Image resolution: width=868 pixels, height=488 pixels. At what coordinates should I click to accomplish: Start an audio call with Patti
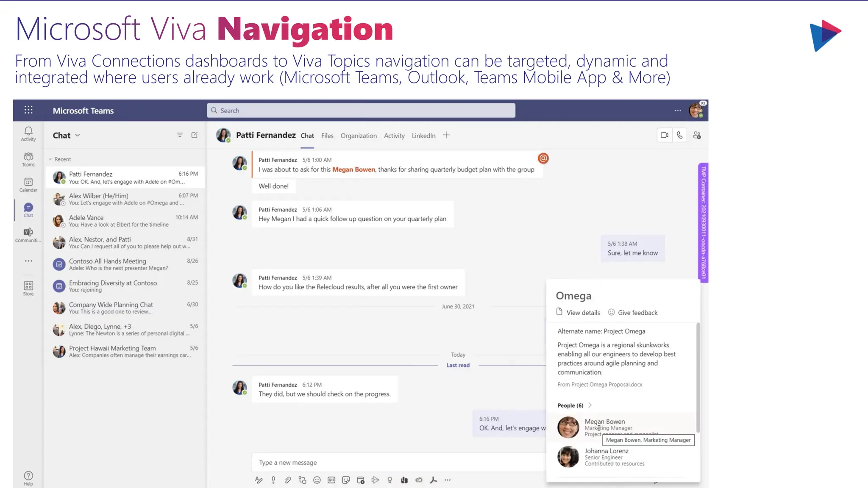680,135
